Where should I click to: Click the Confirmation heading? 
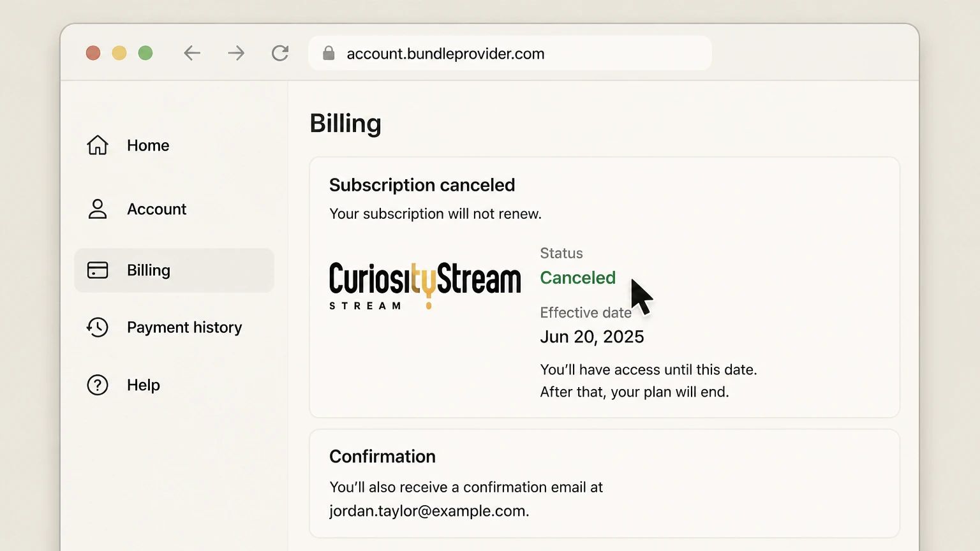pos(382,457)
